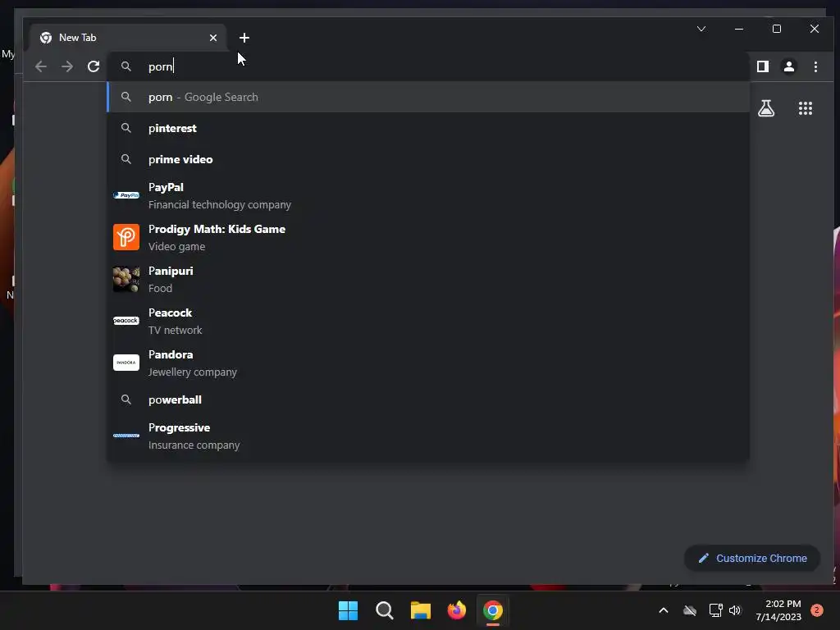
Task: Open the Chrome profile avatar menu
Action: [x=789, y=66]
